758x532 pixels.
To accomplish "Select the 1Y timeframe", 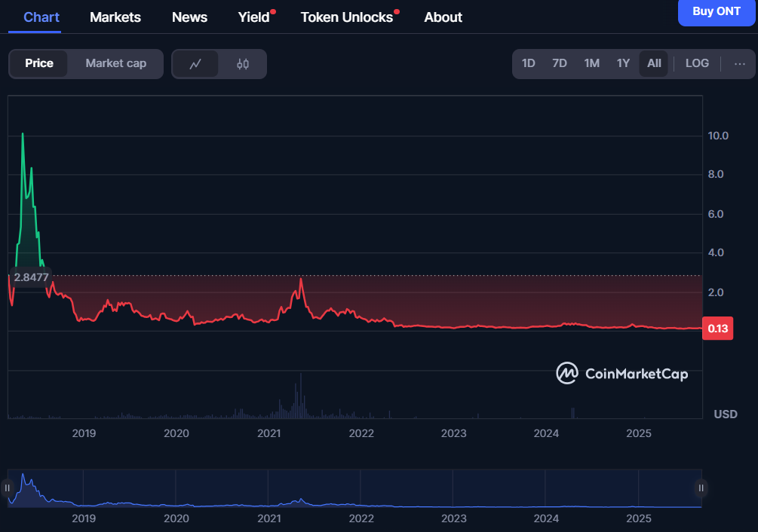I will [622, 63].
